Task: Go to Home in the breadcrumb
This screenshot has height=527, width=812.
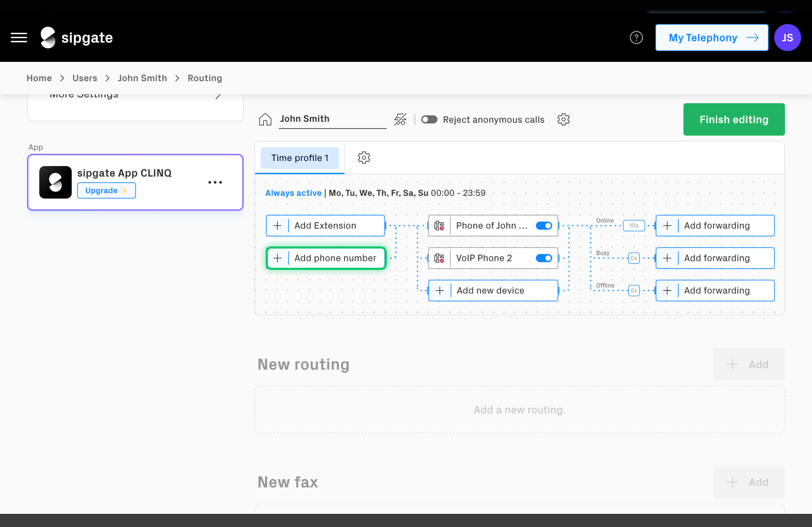Action: (x=39, y=78)
